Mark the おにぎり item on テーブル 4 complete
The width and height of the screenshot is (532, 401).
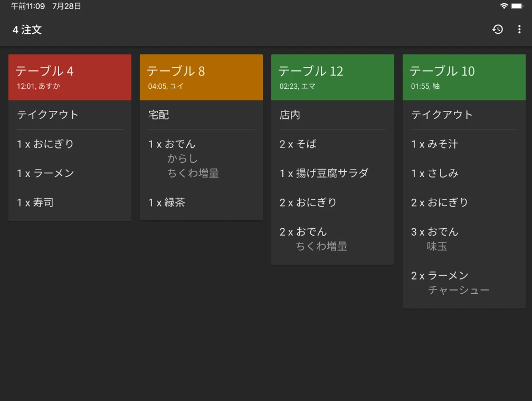(45, 144)
